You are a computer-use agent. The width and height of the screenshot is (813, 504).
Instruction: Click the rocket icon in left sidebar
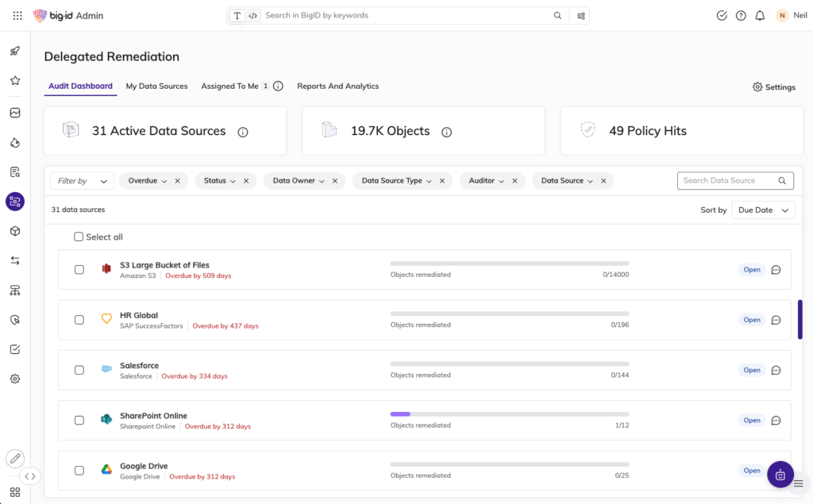(15, 52)
